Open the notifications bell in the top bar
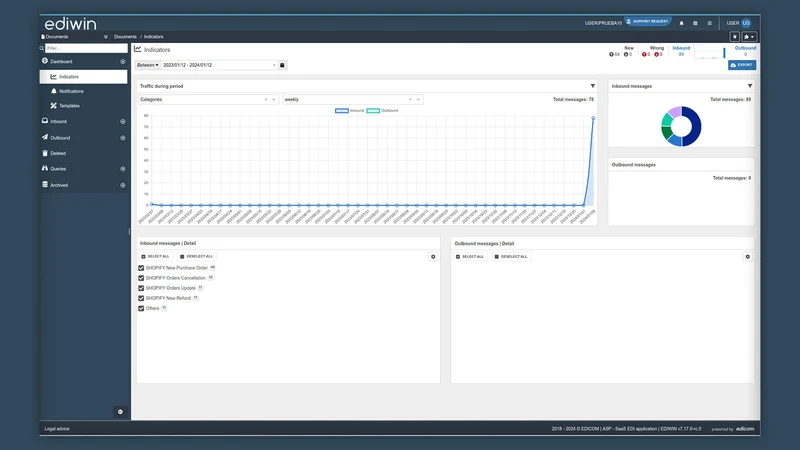The height and width of the screenshot is (450, 800). [x=681, y=23]
